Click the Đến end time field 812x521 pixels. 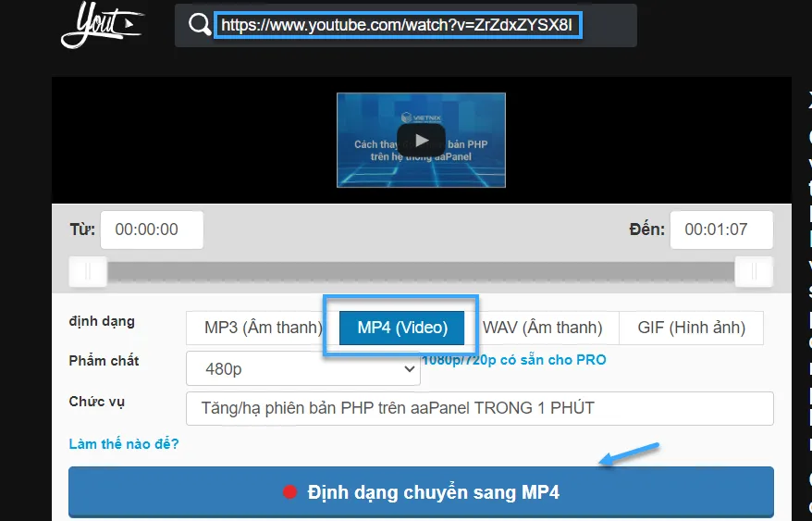pos(720,229)
